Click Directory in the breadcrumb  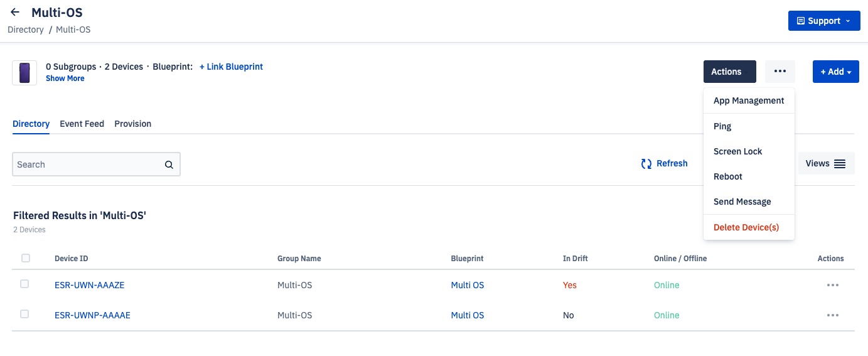[x=26, y=30]
